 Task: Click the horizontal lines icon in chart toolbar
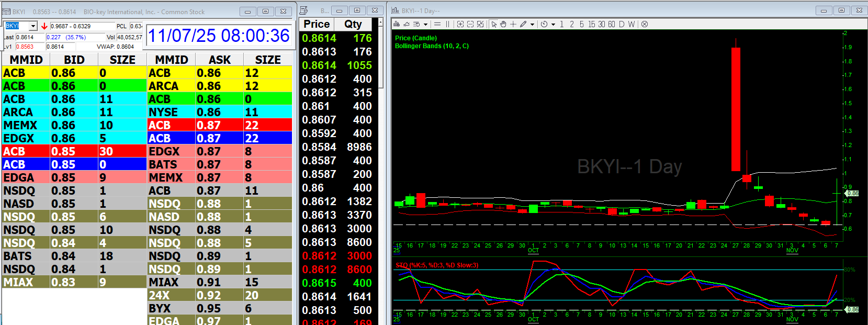click(x=437, y=24)
